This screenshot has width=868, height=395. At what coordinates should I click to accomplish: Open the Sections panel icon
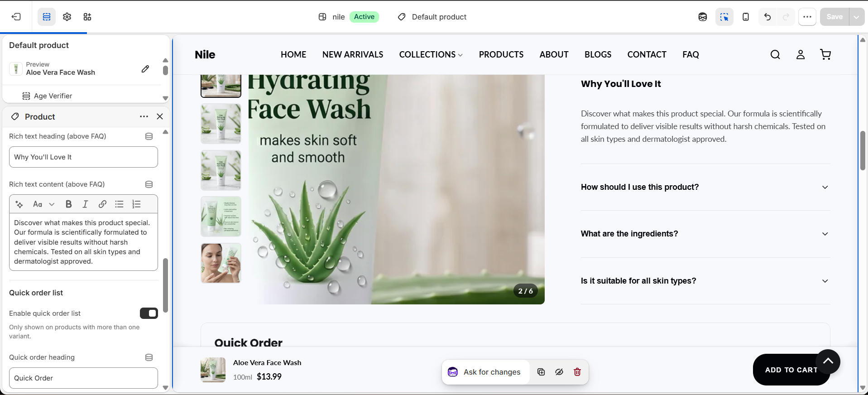coord(47,17)
